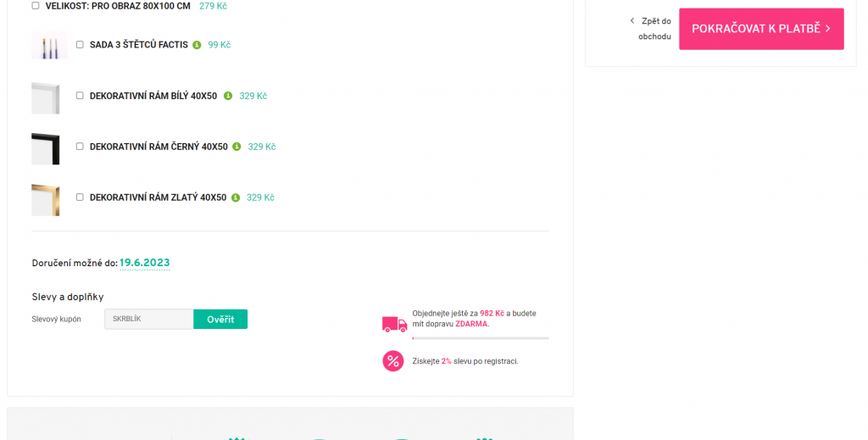The height and width of the screenshot is (440, 868).
Task: Click back arrow next to Zpět do obchodu
Action: 632,21
